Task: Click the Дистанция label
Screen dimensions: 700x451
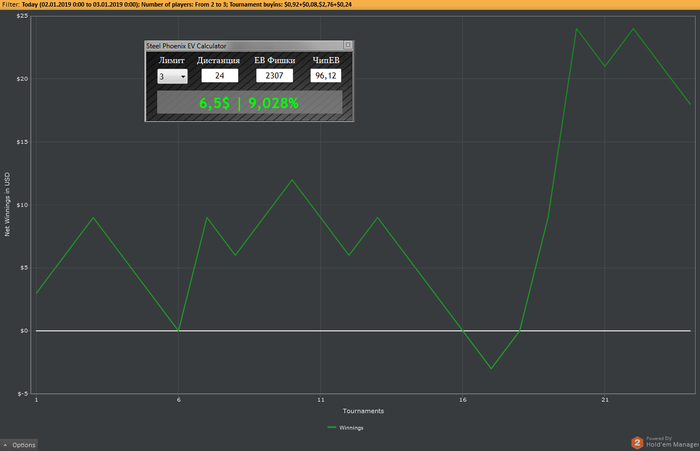Action: (x=218, y=60)
